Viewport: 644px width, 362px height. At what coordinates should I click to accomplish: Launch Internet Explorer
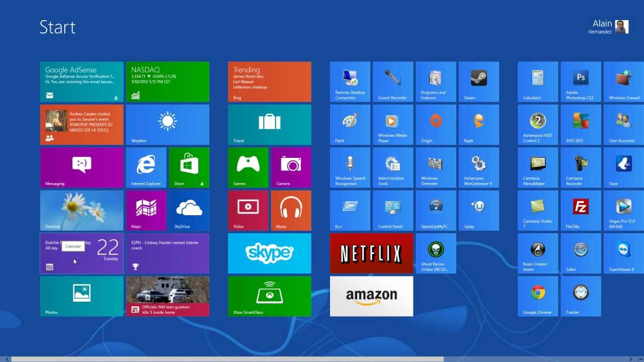click(146, 167)
